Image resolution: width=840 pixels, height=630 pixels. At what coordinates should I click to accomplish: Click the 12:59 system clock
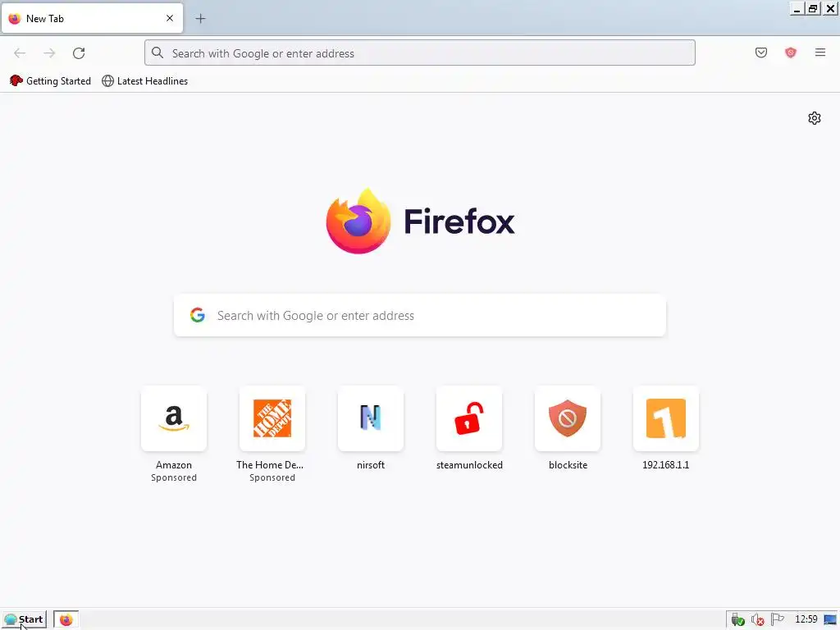coord(806,619)
